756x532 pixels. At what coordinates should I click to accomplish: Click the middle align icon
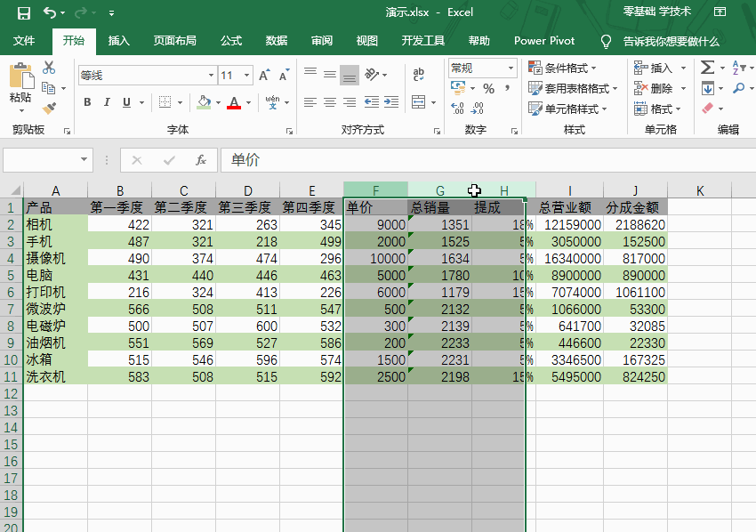pyautogui.click(x=330, y=75)
